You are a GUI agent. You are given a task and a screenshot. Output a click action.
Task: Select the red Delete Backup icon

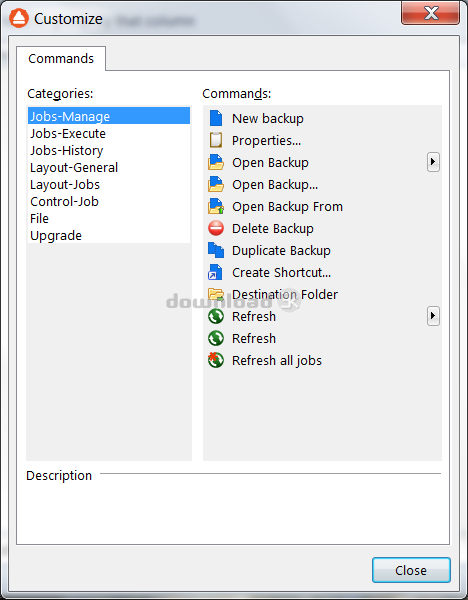click(x=216, y=228)
